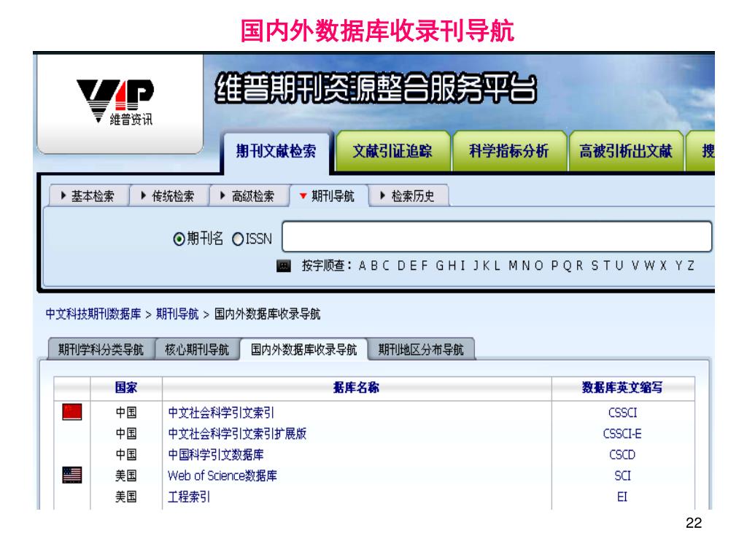The width and height of the screenshot is (747, 560).
Task: Open the 核心期刊导航 tab
Action: point(197,349)
